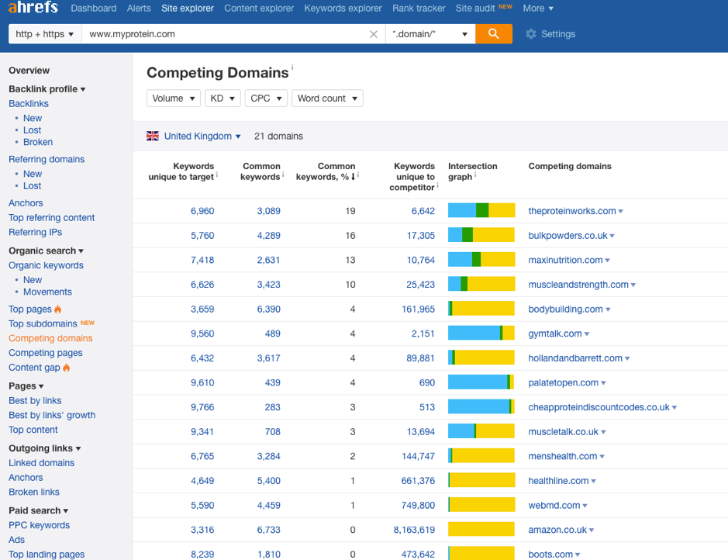Screen dimensions: 728x560
Task: Click the sort arrow on Common keywords %
Action: (353, 176)
